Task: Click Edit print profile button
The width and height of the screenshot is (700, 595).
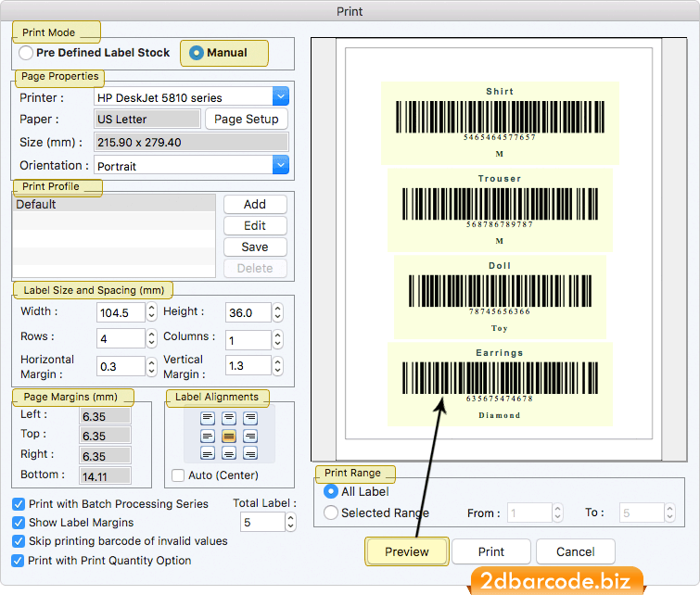Action: [255, 226]
